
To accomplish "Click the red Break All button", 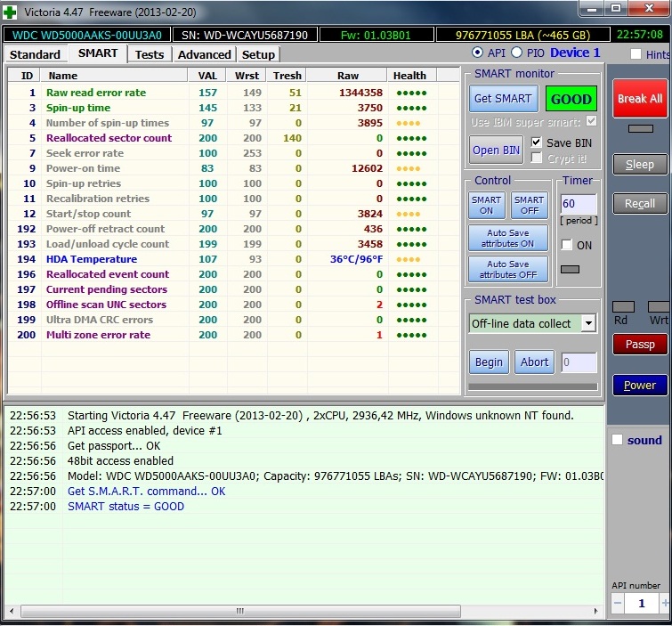I will coord(639,99).
